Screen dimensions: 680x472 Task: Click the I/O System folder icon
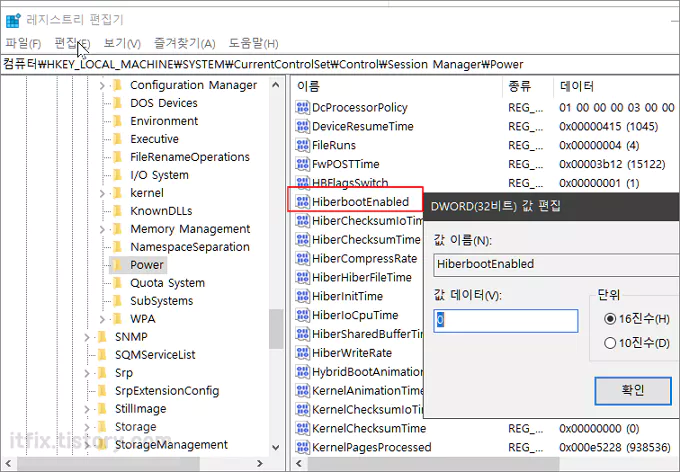118,175
